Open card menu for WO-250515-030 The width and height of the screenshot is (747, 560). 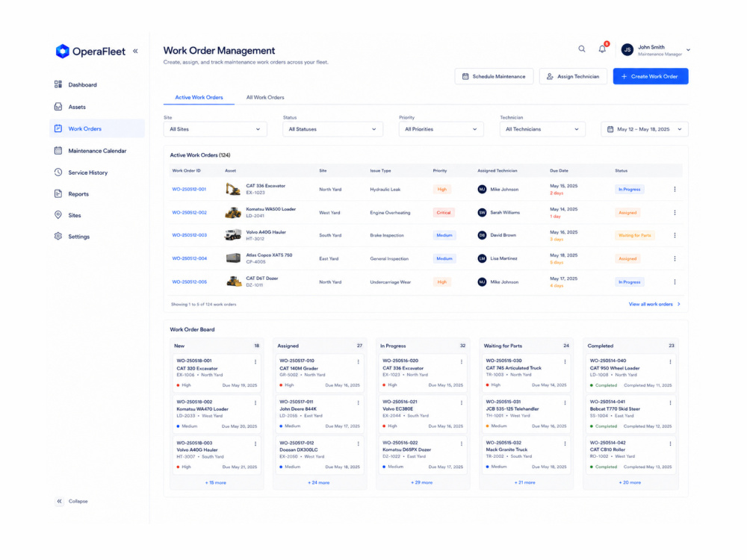[x=565, y=362]
